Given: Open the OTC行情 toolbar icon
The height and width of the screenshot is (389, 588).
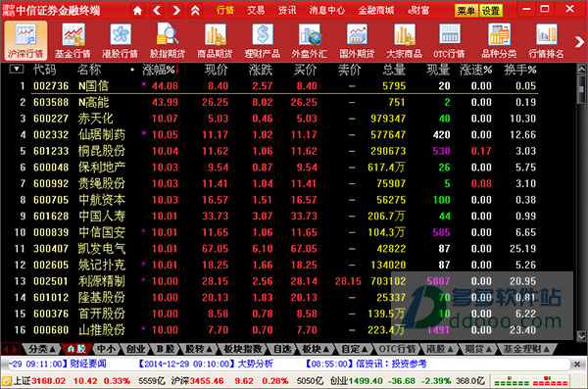Looking at the screenshot, I should [x=449, y=40].
